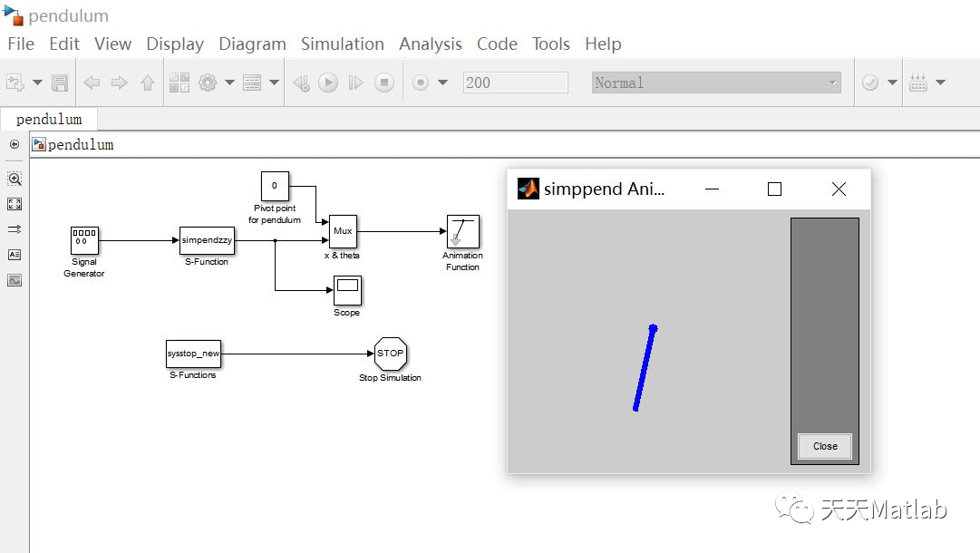Open the Edit menu
Screen dimensions: 980x553
click(63, 44)
